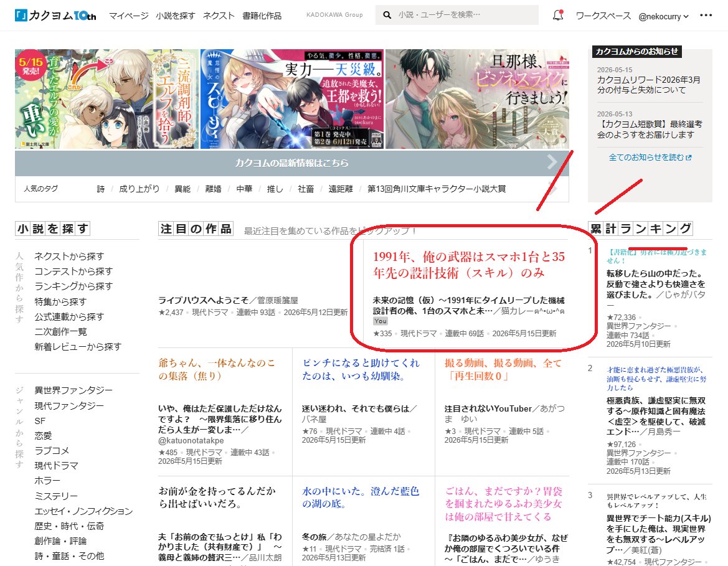The image size is (728, 566).
Task: Select the ホラー genre
Action: (47, 481)
